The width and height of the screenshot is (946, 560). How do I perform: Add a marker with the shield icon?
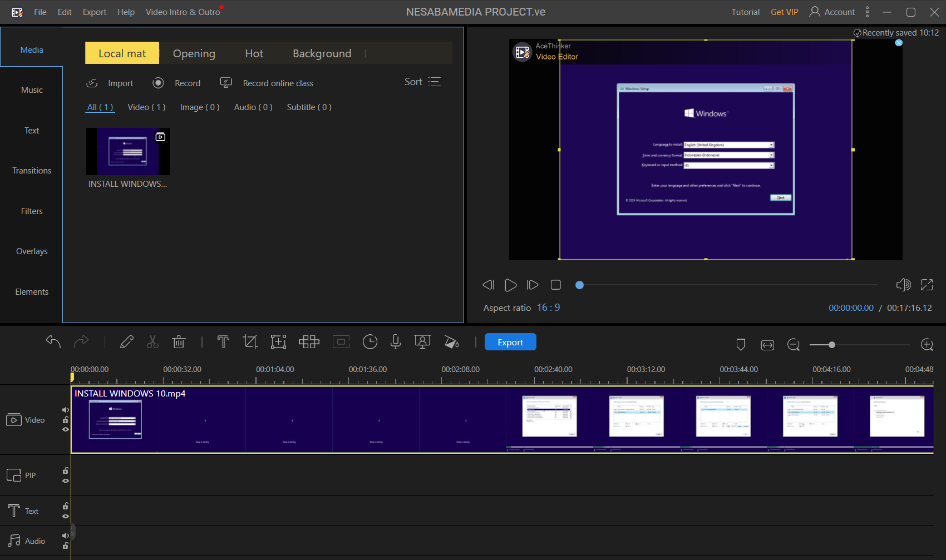pos(741,345)
